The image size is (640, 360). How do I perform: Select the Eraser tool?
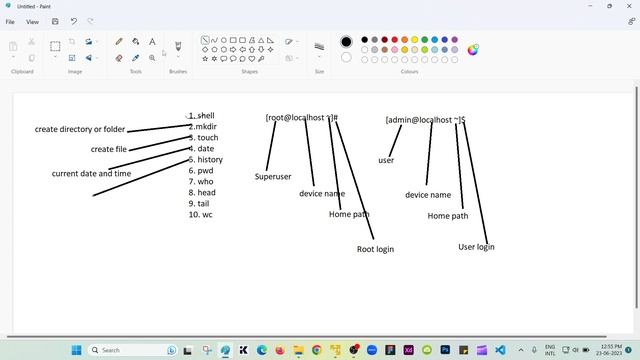119,58
